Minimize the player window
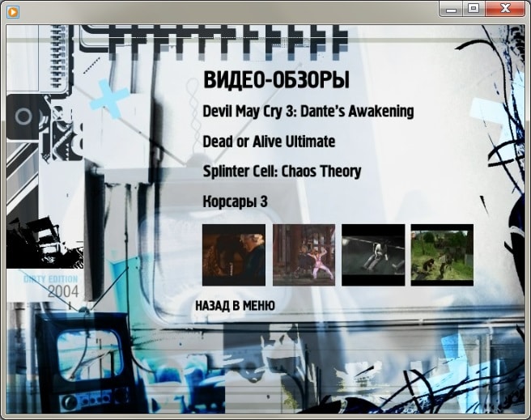 point(452,8)
